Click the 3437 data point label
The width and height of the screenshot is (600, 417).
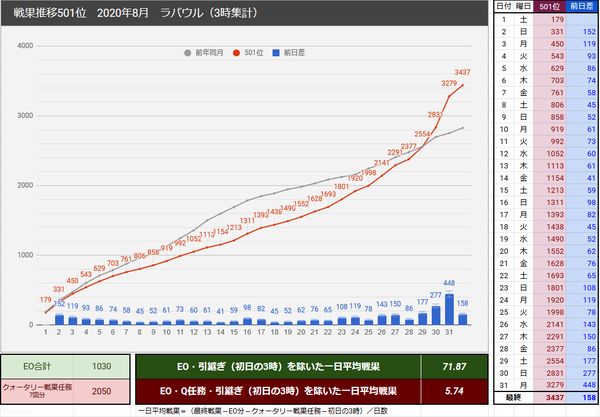pos(462,72)
